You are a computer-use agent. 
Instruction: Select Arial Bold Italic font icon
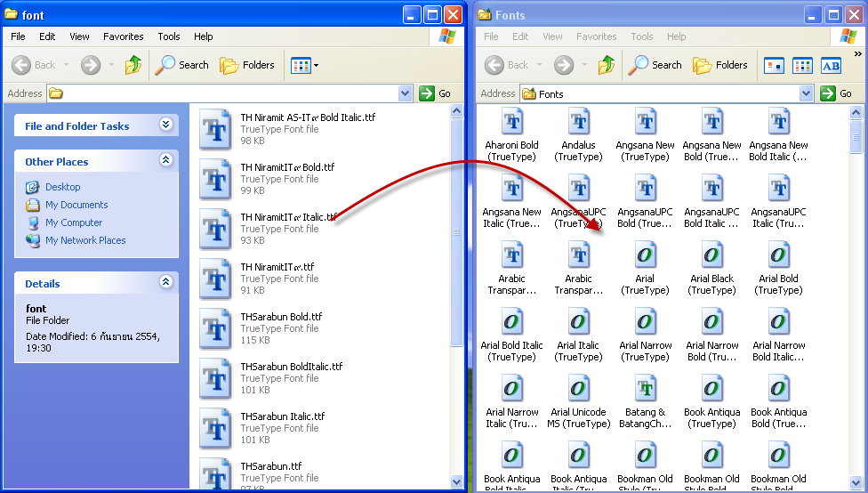(x=512, y=322)
